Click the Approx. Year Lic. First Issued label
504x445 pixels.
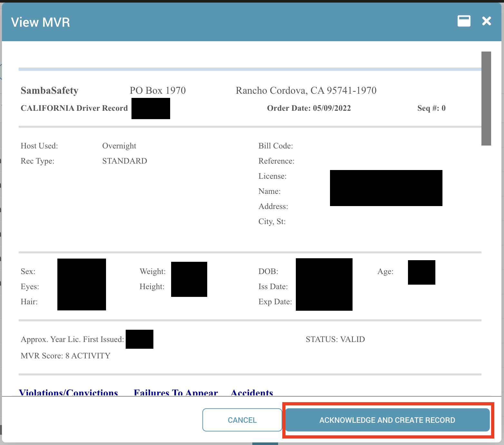[x=72, y=339]
